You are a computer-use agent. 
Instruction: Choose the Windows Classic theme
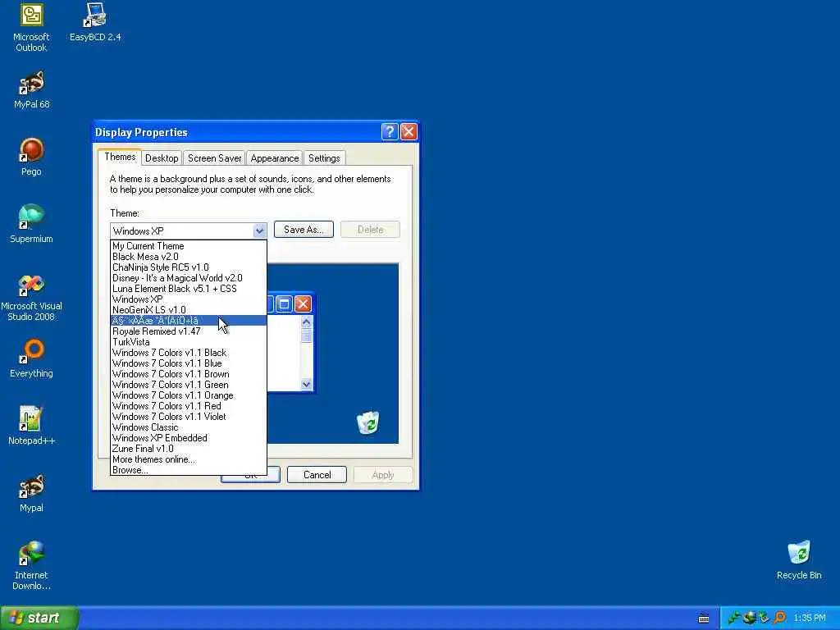tap(188, 427)
